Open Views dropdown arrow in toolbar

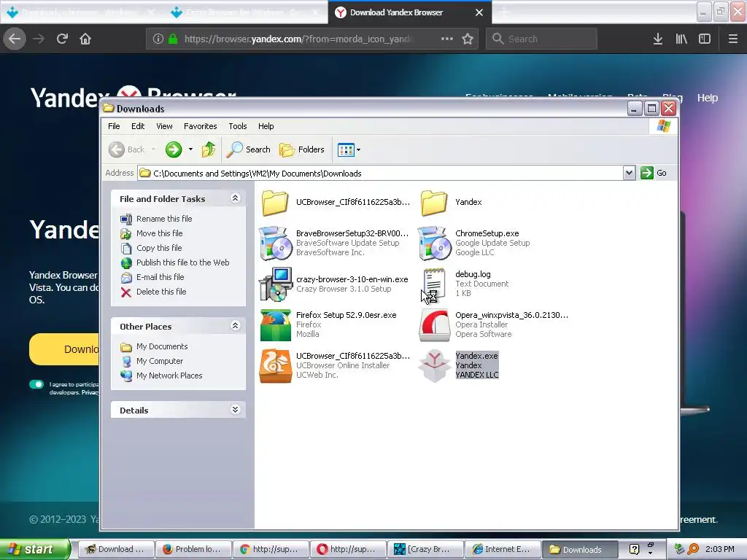(358, 149)
